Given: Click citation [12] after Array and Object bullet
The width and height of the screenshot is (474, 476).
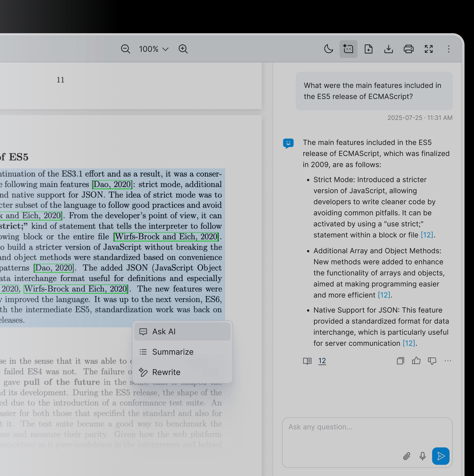Looking at the screenshot, I should 384,295.
